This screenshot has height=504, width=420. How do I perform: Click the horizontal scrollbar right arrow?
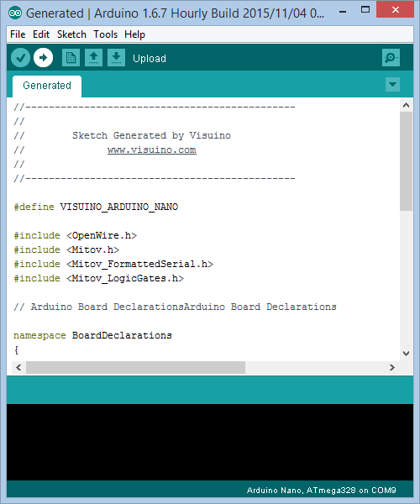(391, 367)
